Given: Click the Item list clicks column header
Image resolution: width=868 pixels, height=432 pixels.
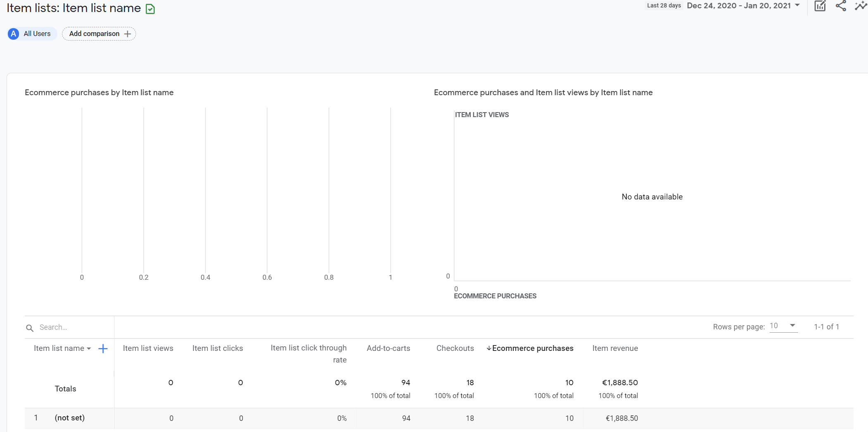Looking at the screenshot, I should pyautogui.click(x=217, y=348).
